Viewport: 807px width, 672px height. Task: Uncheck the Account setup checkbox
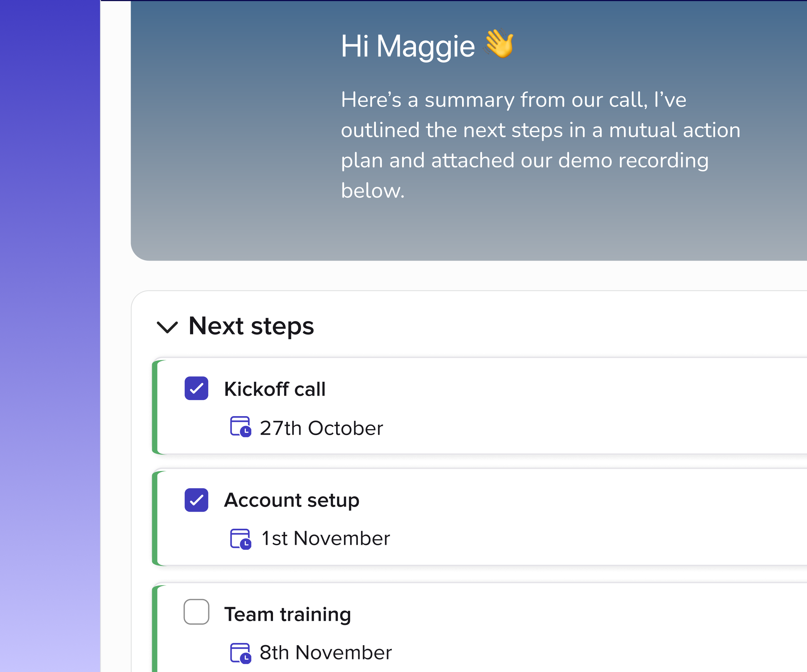coord(196,500)
